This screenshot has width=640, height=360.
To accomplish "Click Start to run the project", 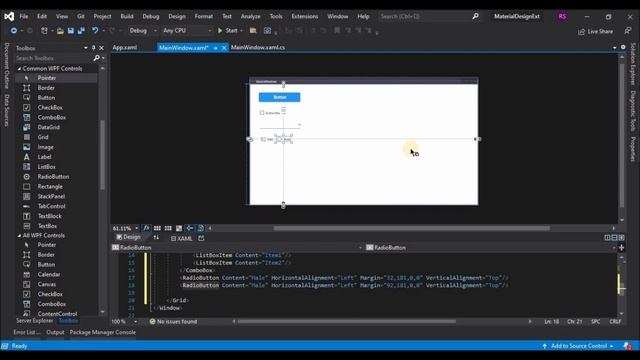I will pyautogui.click(x=228, y=31).
